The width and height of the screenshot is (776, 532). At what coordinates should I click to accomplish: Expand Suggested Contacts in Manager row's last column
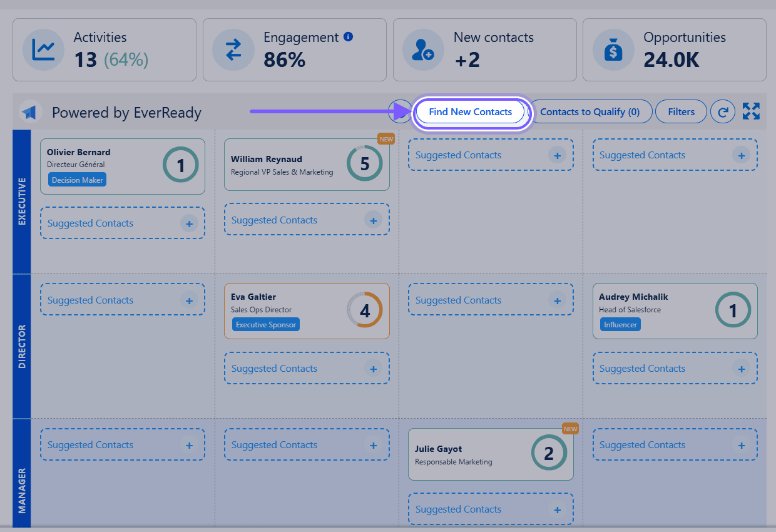(x=675, y=445)
